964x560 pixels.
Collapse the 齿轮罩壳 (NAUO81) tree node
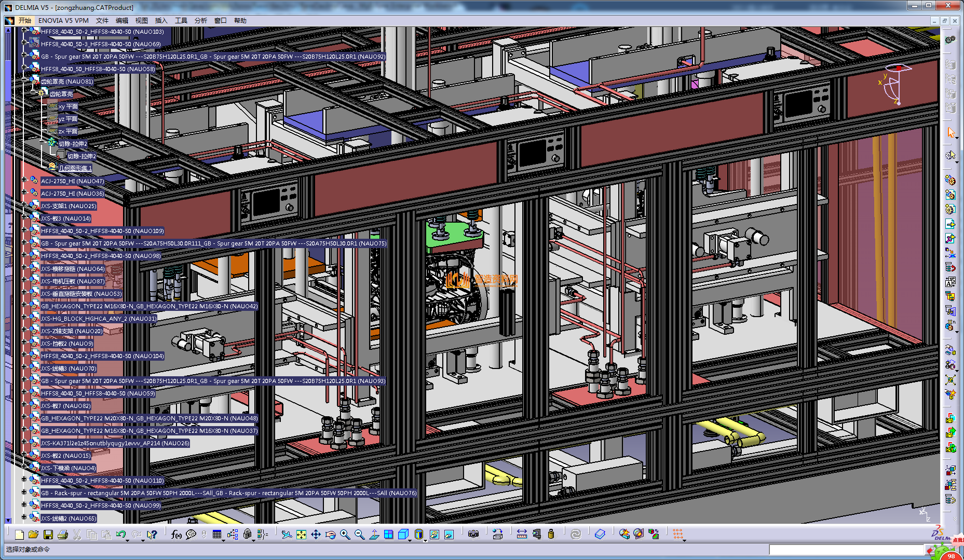coord(24,80)
